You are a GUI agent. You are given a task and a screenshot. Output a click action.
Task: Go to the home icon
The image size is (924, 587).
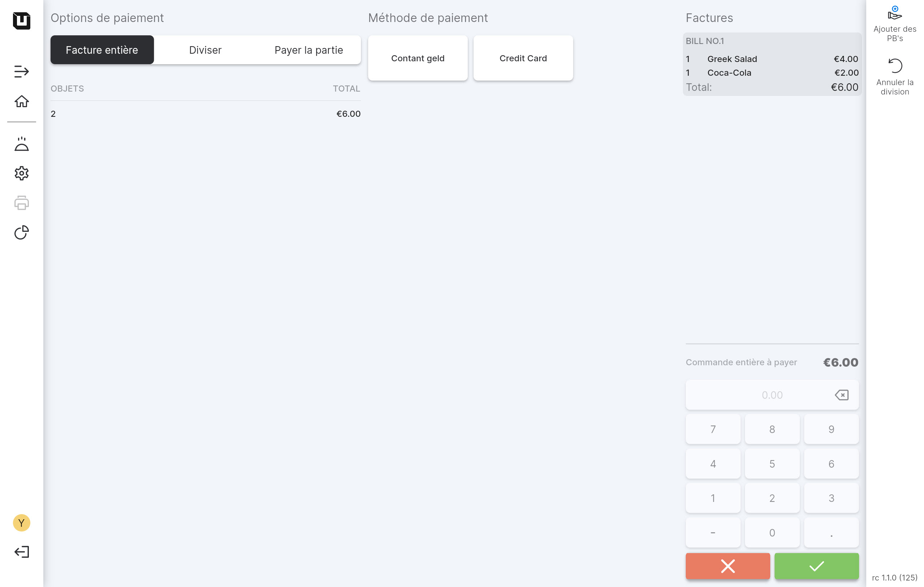[x=22, y=102]
